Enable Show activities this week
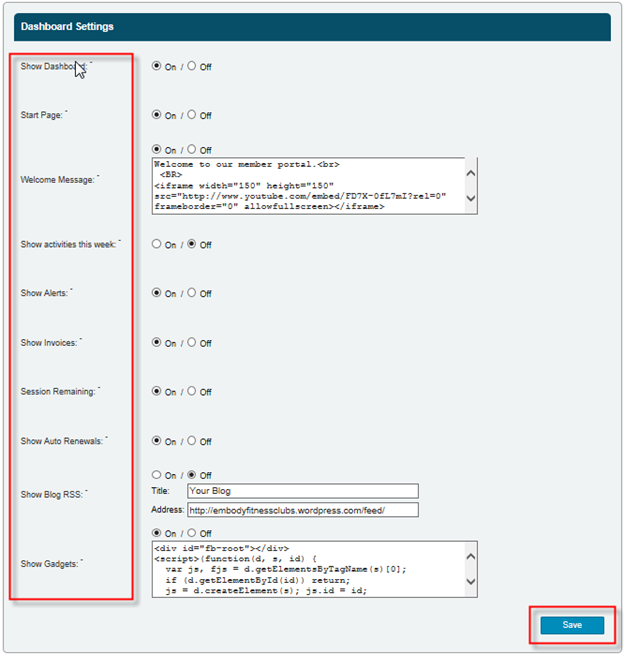Screen dimensions: 624x655 pyautogui.click(x=157, y=244)
